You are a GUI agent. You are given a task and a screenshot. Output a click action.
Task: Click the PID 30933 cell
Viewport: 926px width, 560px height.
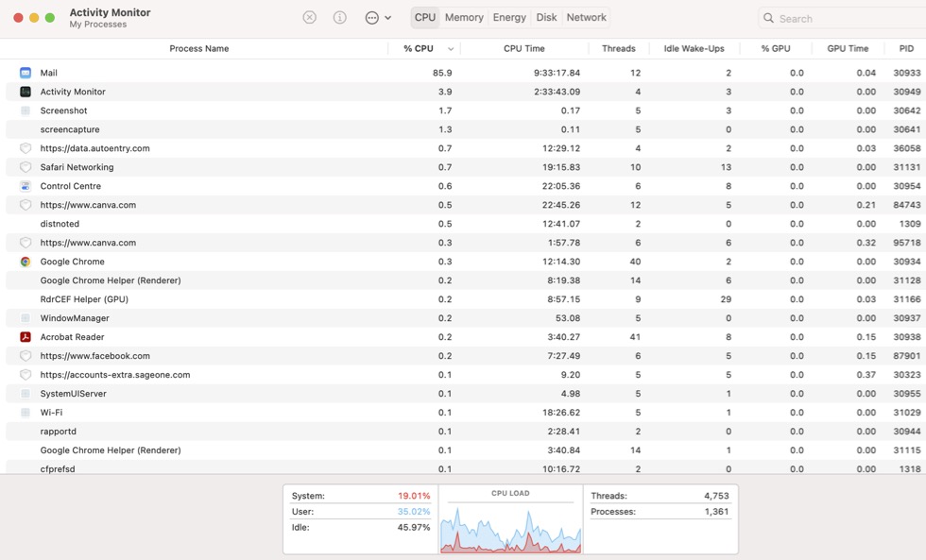point(906,73)
